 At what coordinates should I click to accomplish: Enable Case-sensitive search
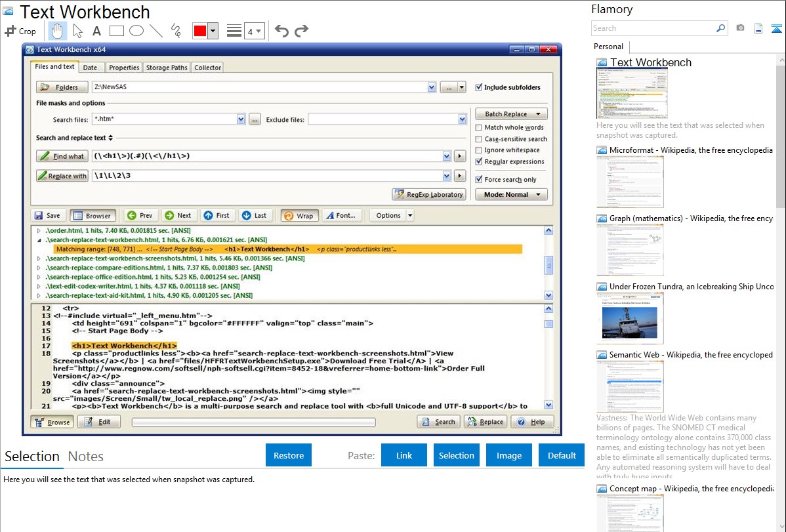(479, 139)
